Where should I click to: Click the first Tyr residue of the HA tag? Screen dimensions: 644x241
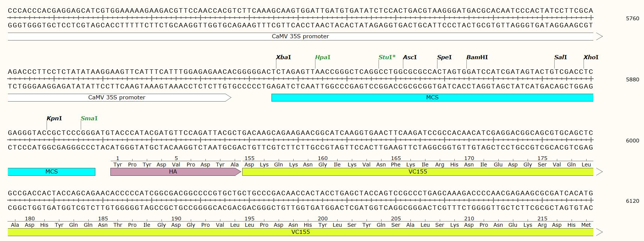pos(118,165)
